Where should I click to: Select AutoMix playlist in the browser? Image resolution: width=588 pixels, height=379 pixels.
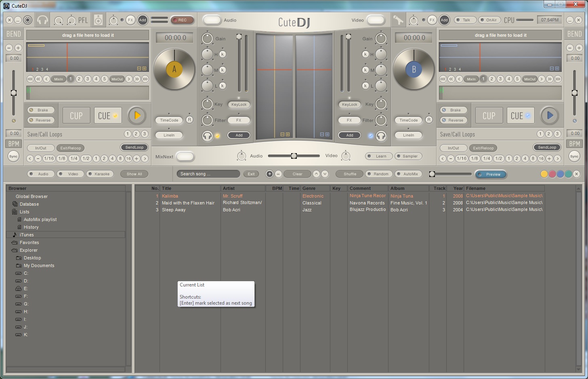point(40,219)
